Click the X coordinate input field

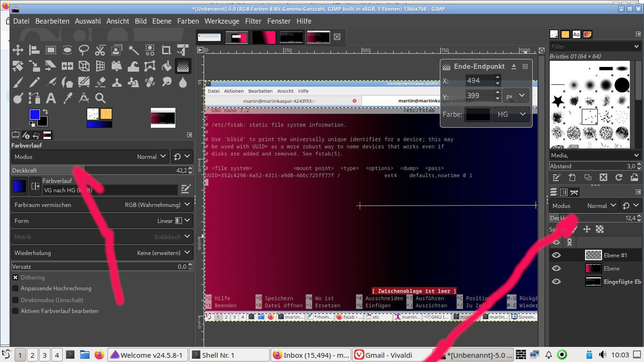point(479,81)
